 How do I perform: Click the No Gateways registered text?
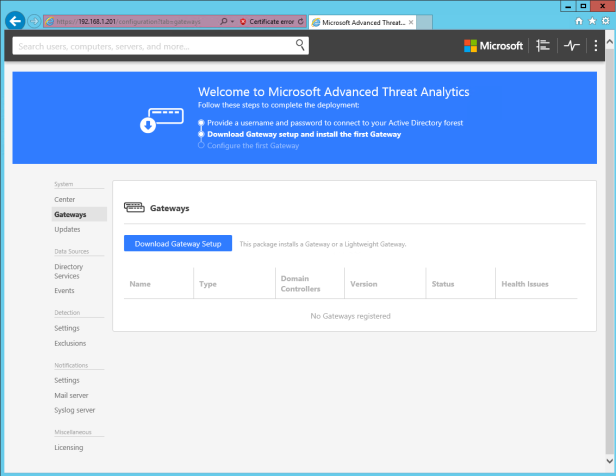[x=350, y=316]
